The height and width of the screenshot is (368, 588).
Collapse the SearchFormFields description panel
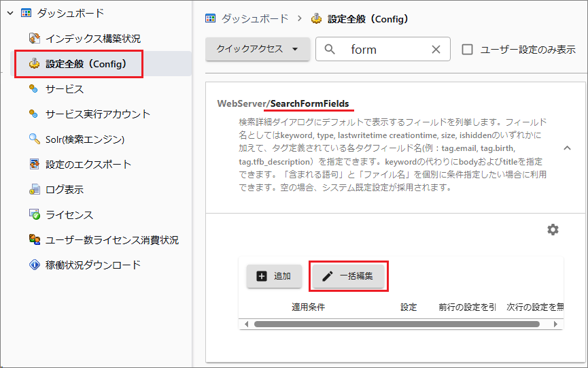pos(567,148)
